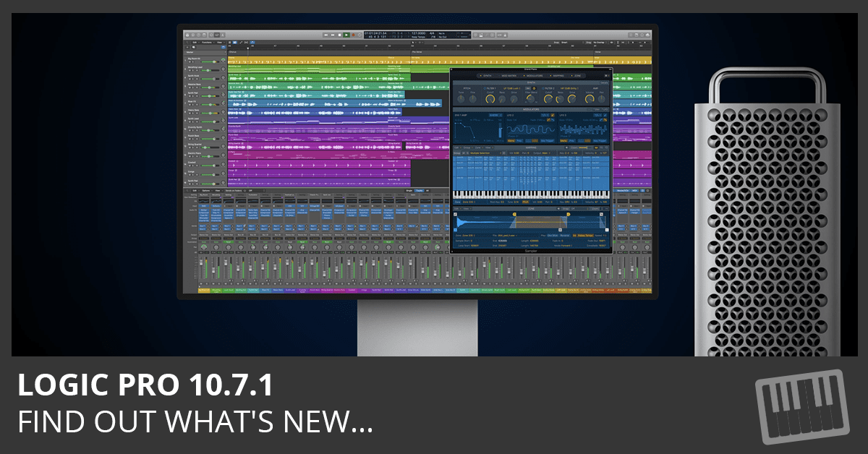This screenshot has height=454, width=868.
Task: Click the Key Trigger button under LFO 3
Action: (x=599, y=140)
